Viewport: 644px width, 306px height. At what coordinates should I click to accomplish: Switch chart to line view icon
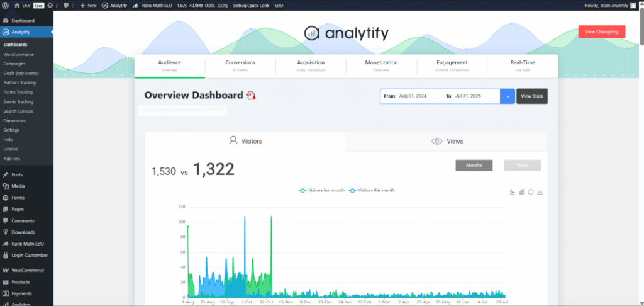(x=512, y=191)
